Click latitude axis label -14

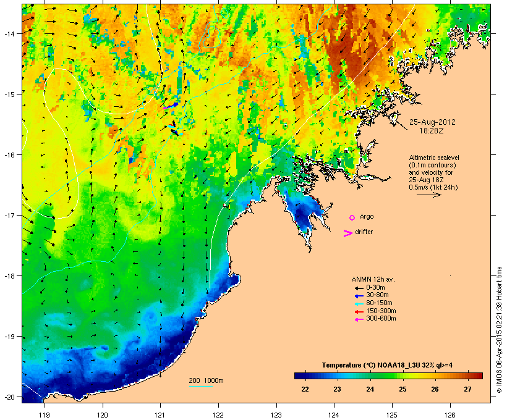point(9,34)
